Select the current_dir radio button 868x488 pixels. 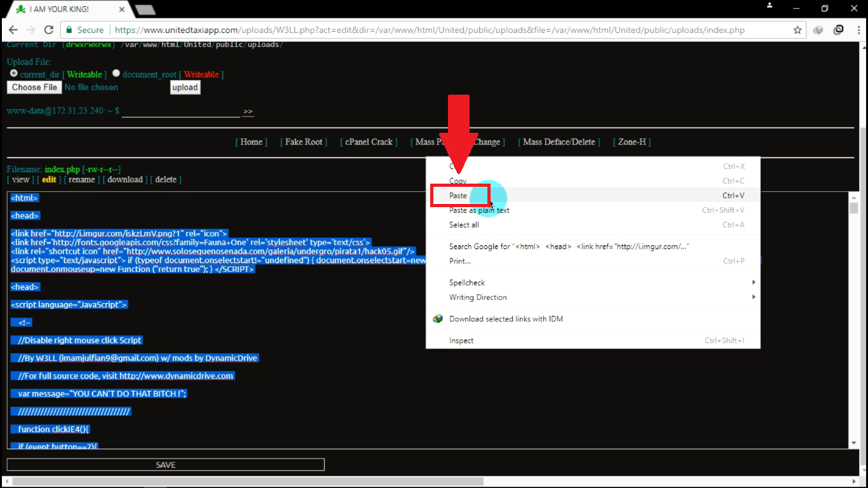[x=13, y=72]
